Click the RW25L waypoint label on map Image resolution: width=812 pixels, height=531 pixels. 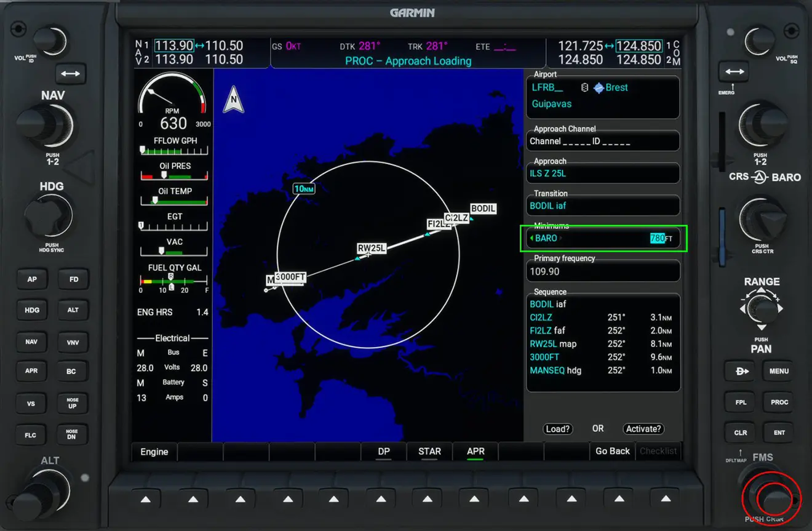[x=372, y=249]
